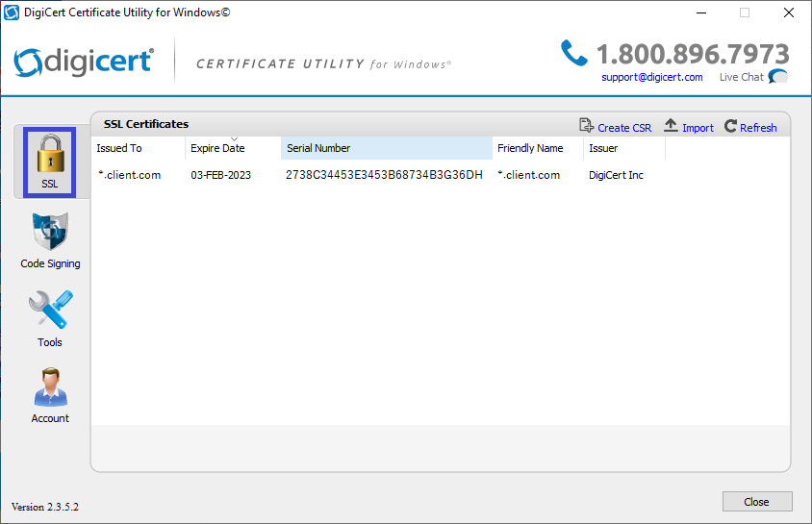Click the *.client.com Friendly Name cell

(529, 175)
